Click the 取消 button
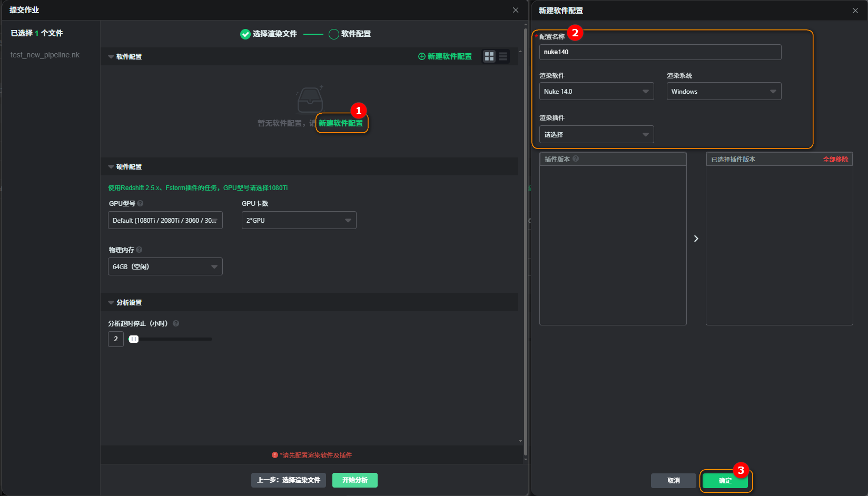 pyautogui.click(x=674, y=480)
